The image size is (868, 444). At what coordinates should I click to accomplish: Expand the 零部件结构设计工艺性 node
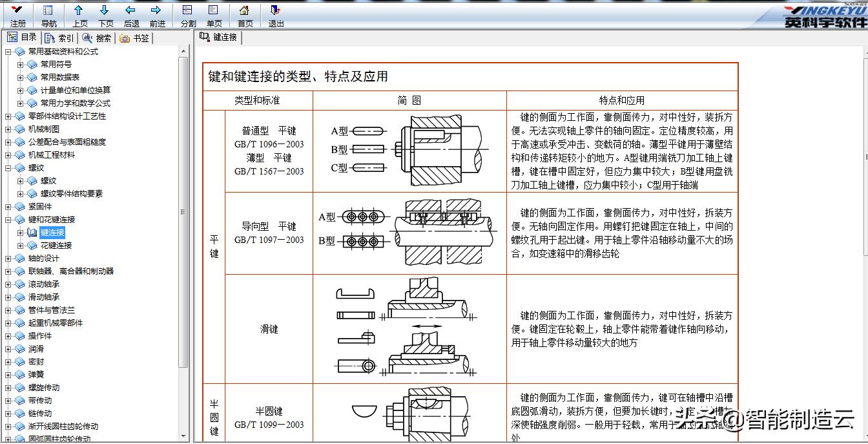tap(8, 116)
